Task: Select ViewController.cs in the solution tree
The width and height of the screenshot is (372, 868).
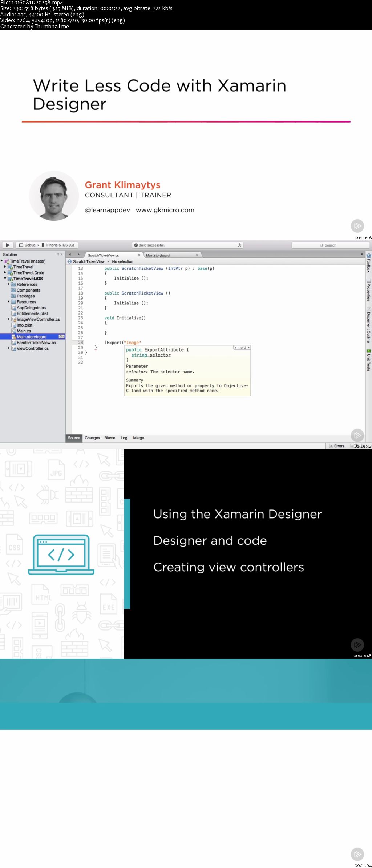Action: tap(33, 348)
